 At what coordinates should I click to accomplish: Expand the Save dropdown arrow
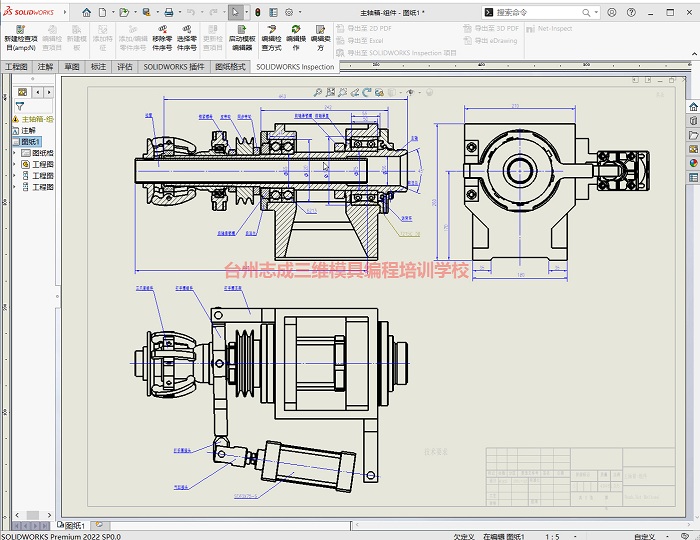coord(157,12)
